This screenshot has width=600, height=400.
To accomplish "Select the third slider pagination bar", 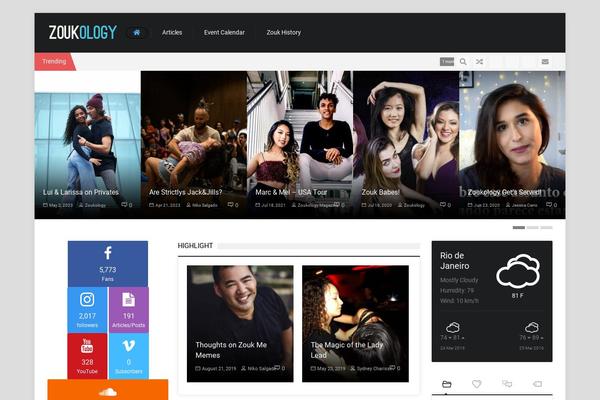I will tap(546, 227).
